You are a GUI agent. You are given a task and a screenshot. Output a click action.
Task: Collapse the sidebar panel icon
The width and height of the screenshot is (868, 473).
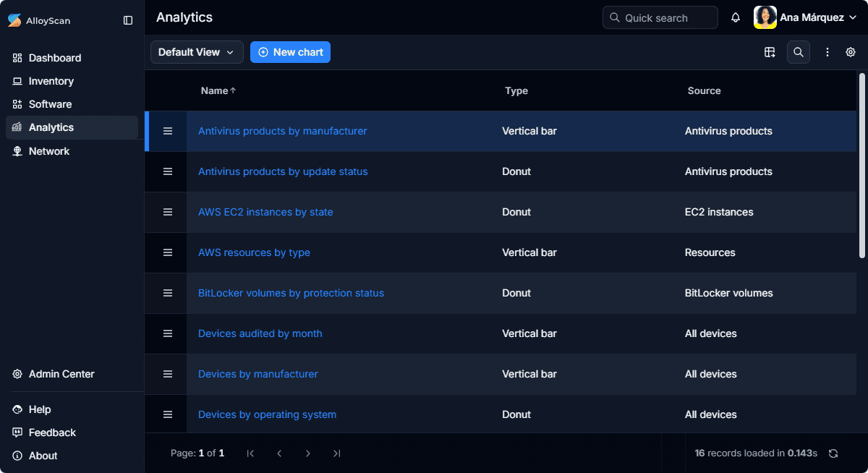tap(128, 20)
